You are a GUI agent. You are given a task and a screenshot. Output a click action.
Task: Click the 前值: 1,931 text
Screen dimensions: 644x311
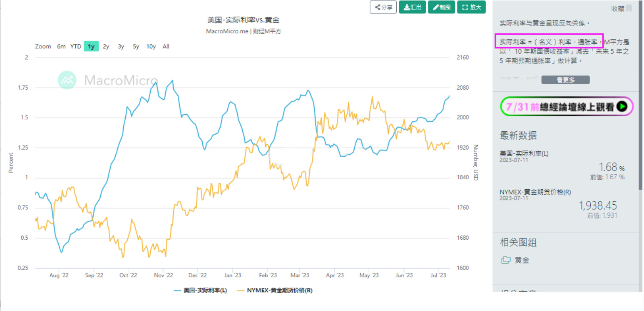(602, 216)
